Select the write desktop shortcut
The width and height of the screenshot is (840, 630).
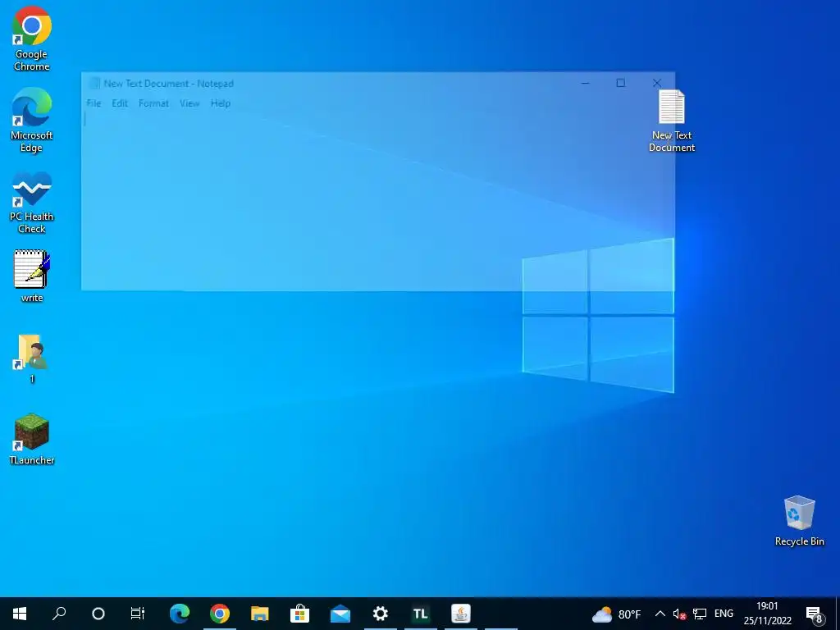pyautogui.click(x=32, y=276)
